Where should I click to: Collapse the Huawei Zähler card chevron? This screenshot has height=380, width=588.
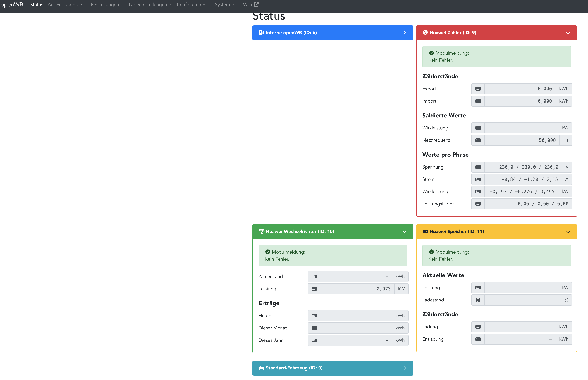(x=568, y=33)
